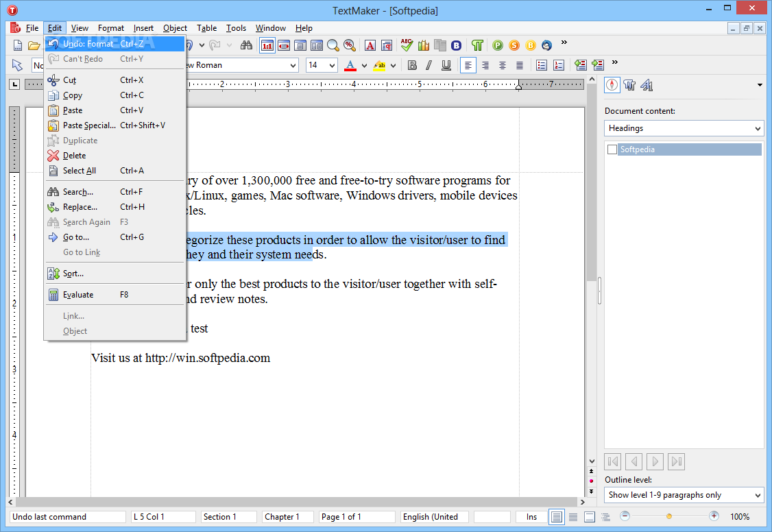Align text left
The width and height of the screenshot is (772, 532).
coord(468,65)
